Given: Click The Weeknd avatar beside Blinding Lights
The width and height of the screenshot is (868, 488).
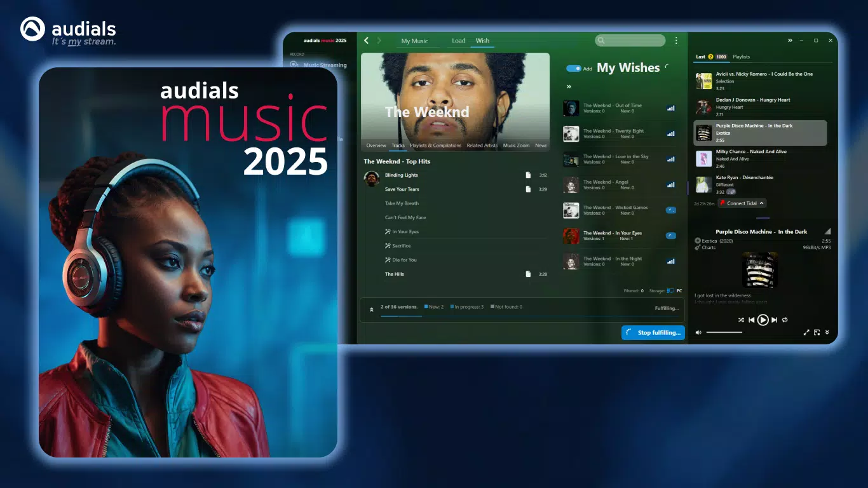Looking at the screenshot, I should tap(372, 179).
